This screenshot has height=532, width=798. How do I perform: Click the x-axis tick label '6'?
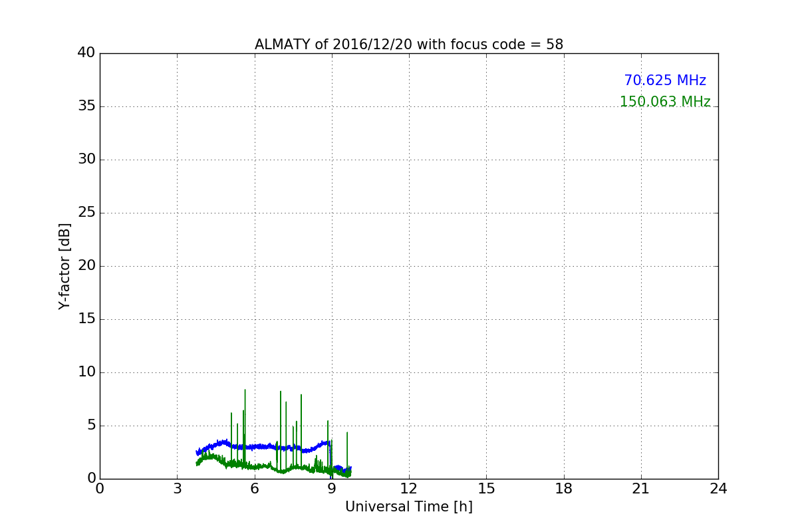(254, 489)
